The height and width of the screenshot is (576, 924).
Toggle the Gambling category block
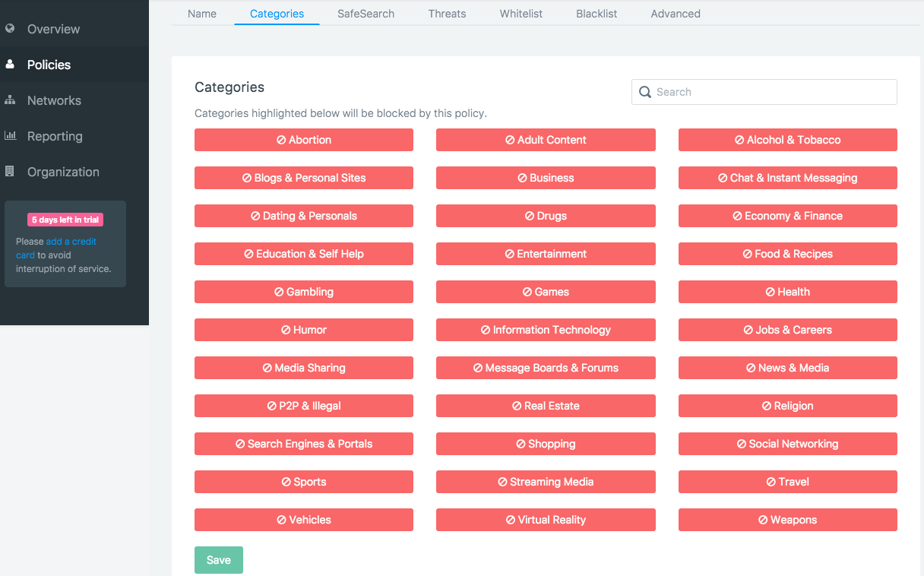(x=304, y=292)
